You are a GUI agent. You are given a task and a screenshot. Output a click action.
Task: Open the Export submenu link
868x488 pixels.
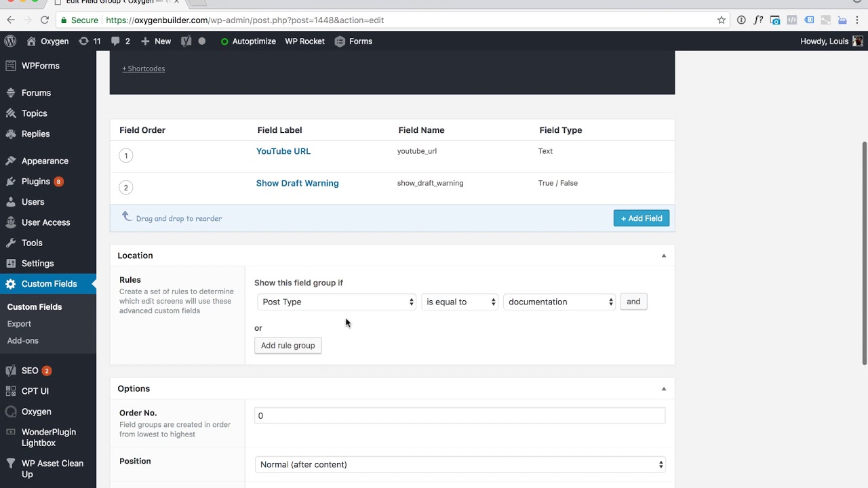tap(19, 324)
